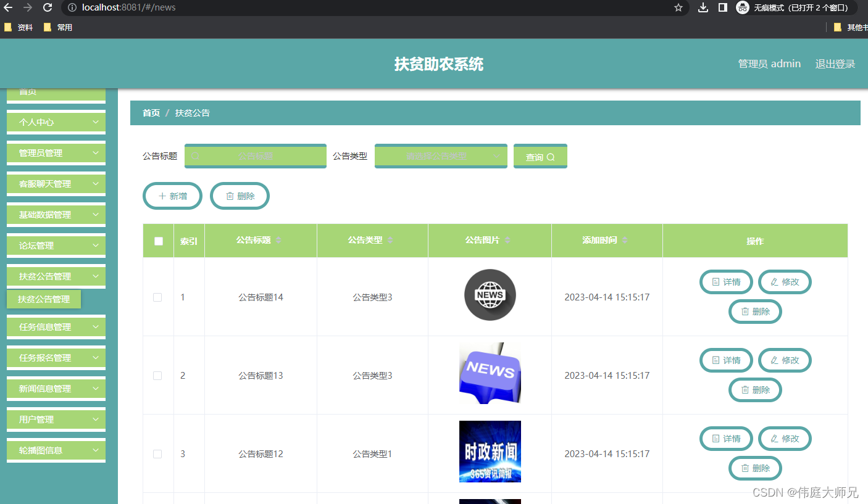The width and height of the screenshot is (868, 504).
Task: Open the 公告类型 dropdown filter
Action: coord(441,156)
